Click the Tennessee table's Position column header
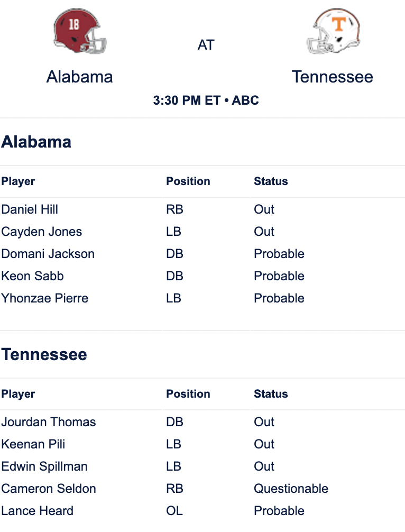The image size is (405, 532). tap(188, 394)
